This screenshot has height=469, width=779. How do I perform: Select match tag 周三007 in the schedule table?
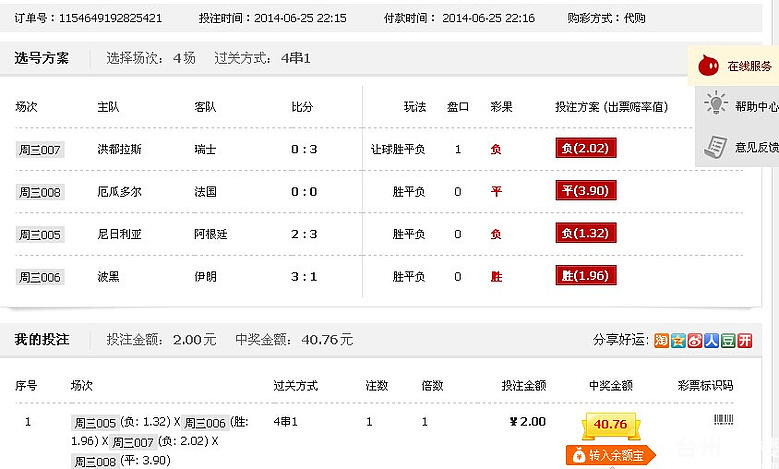[40, 150]
